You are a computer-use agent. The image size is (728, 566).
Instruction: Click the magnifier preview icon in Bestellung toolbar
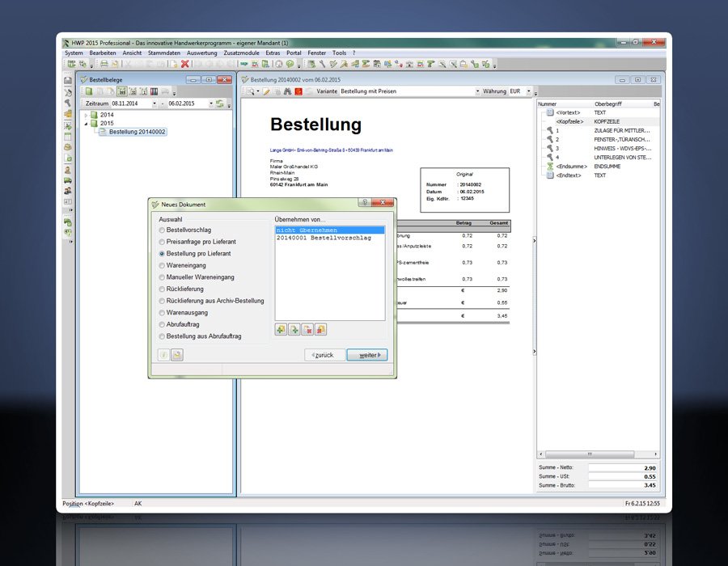point(251,91)
